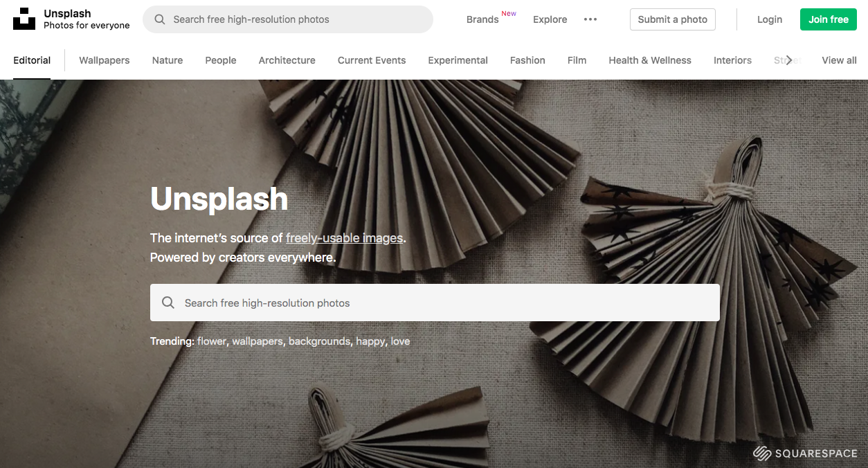This screenshot has height=468, width=868.
Task: Open the Film category
Action: (577, 60)
